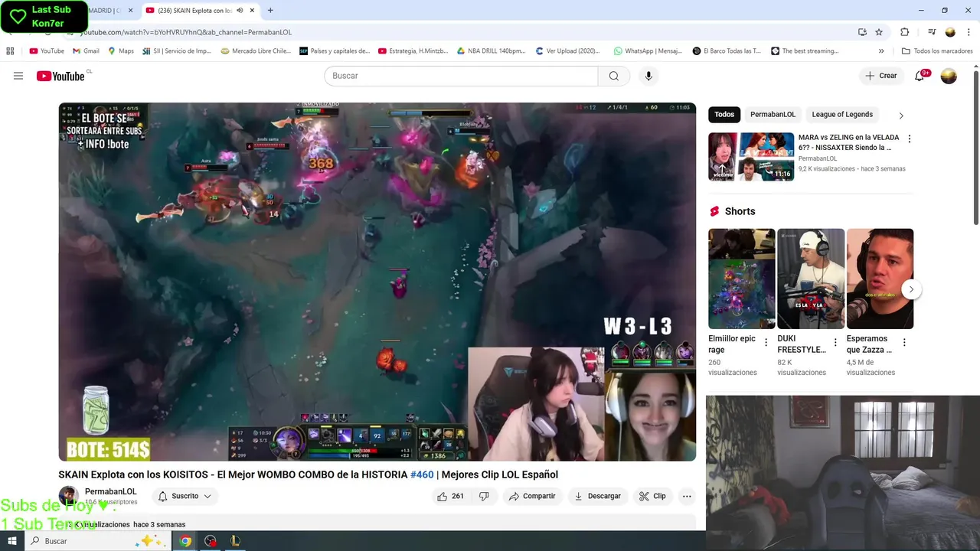Open options for MARA vs ZELING video
This screenshot has height=551, width=980.
[910, 139]
